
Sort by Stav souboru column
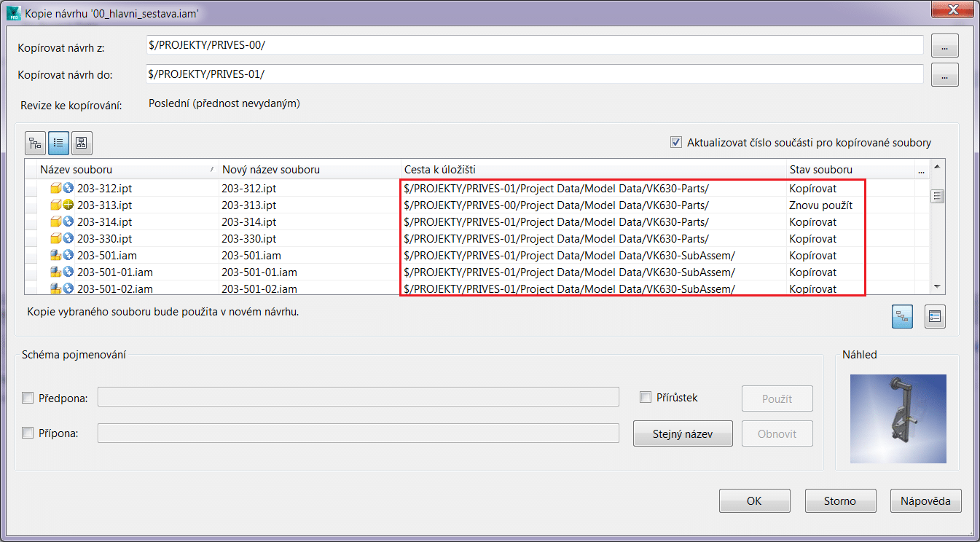tap(850, 170)
